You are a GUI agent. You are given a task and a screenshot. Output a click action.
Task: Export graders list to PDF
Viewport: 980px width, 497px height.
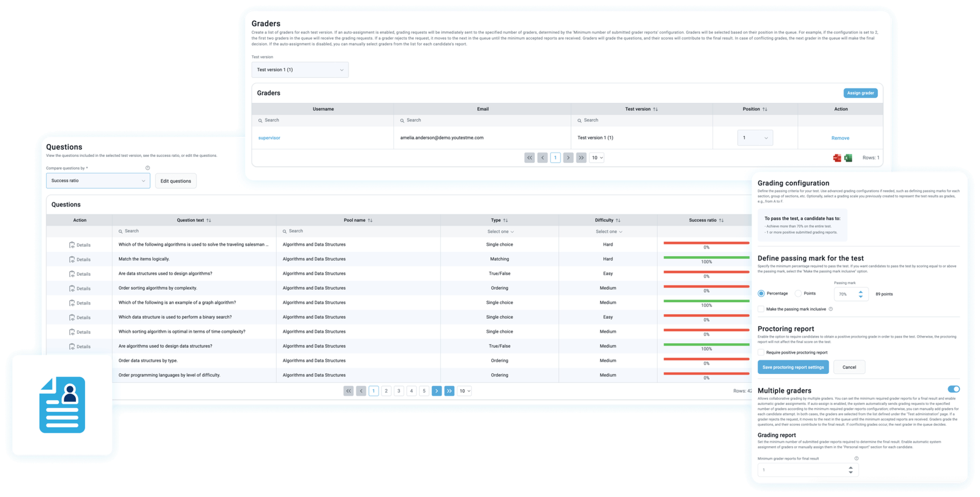[x=837, y=158]
